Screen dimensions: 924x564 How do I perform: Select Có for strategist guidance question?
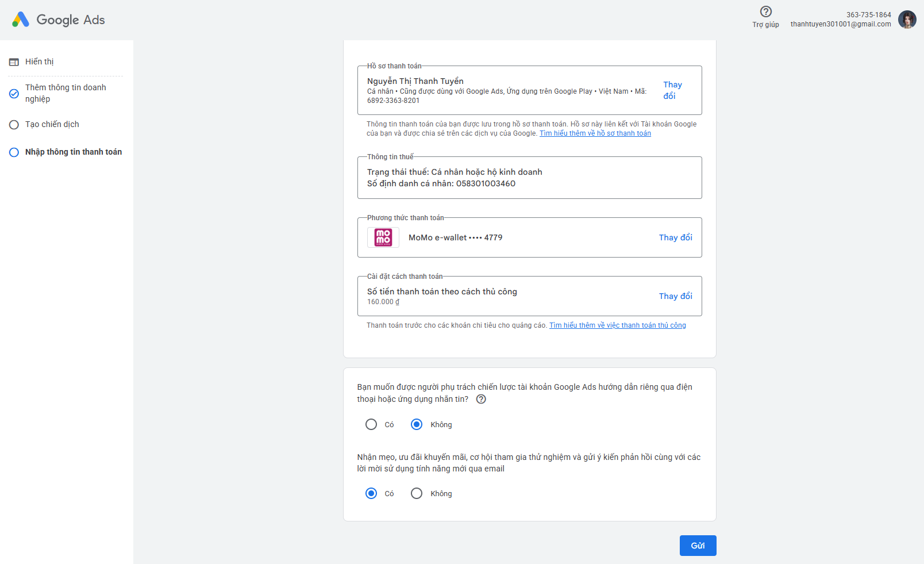click(x=371, y=424)
